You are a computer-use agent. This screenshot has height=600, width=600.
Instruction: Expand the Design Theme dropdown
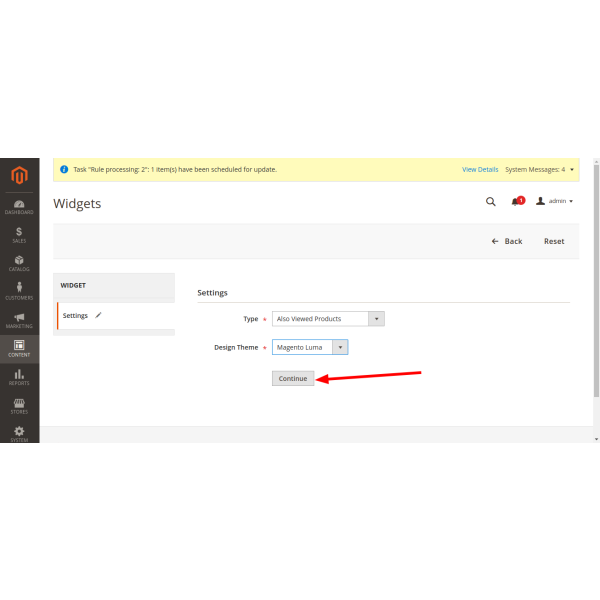[310, 347]
